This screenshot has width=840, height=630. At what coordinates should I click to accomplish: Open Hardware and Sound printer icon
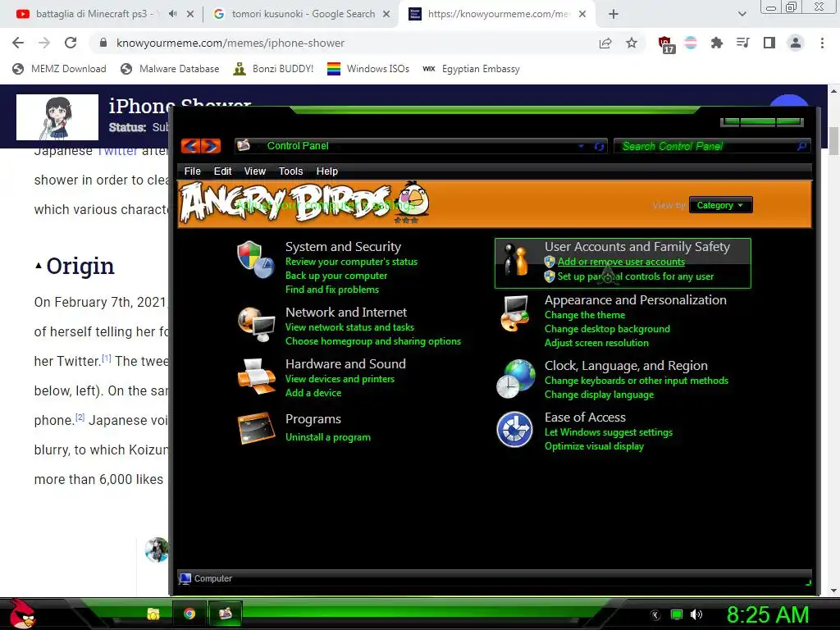coord(256,376)
